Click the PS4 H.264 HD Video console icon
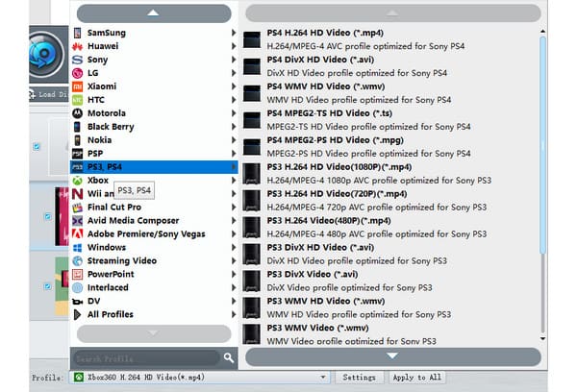 pos(252,39)
